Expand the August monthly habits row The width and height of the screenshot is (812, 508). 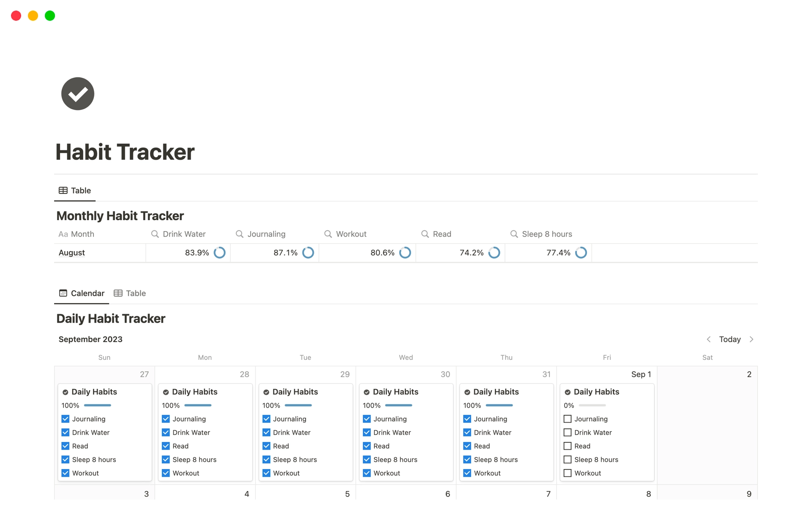[x=72, y=252]
